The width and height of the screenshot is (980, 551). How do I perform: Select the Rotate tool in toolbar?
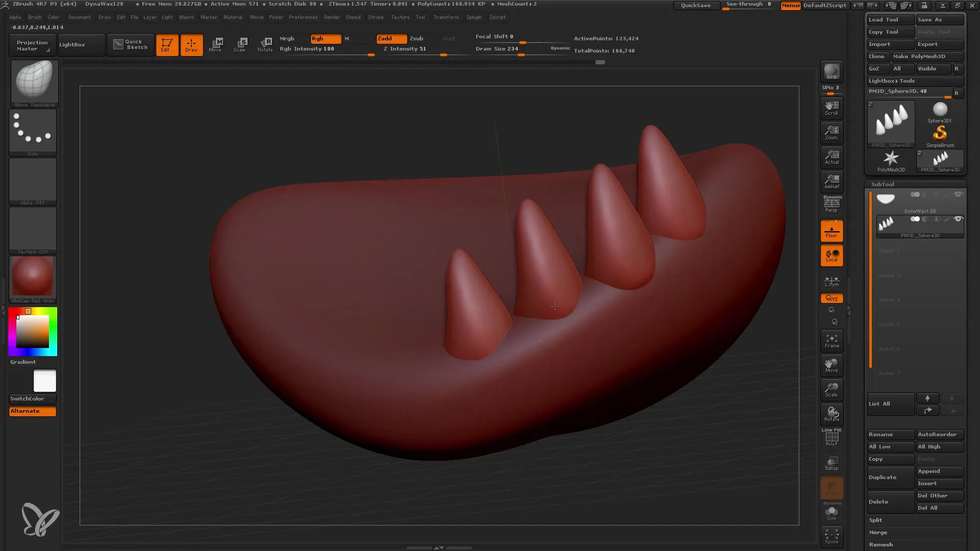pyautogui.click(x=265, y=44)
